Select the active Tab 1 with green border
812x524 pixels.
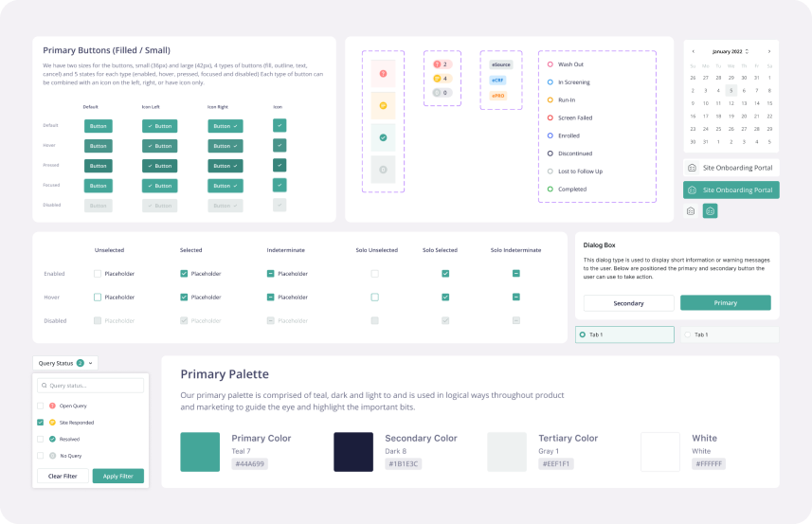(624, 334)
